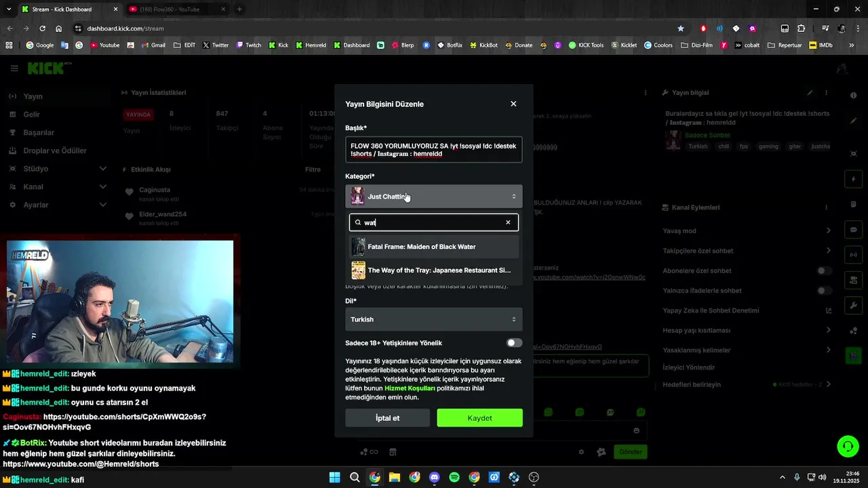Click the wrench icon in right rail

[853, 306]
